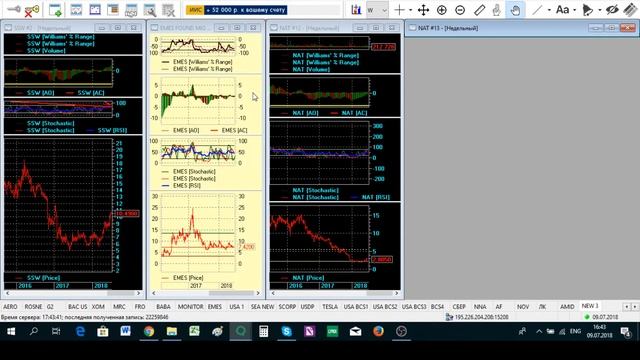Open the Aa text tool dropdown arrow
Image resolution: width=640 pixels, height=360 pixels.
[x=574, y=10]
